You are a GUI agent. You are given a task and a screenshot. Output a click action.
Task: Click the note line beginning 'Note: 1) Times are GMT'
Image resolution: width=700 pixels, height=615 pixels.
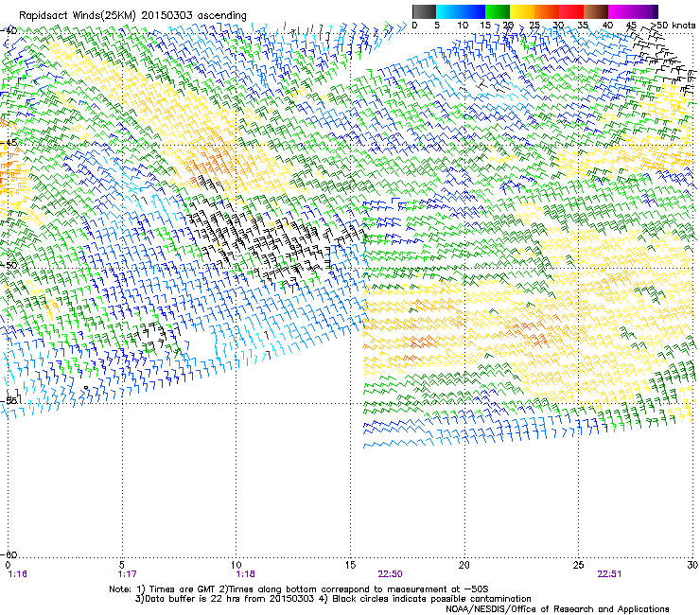point(299,589)
